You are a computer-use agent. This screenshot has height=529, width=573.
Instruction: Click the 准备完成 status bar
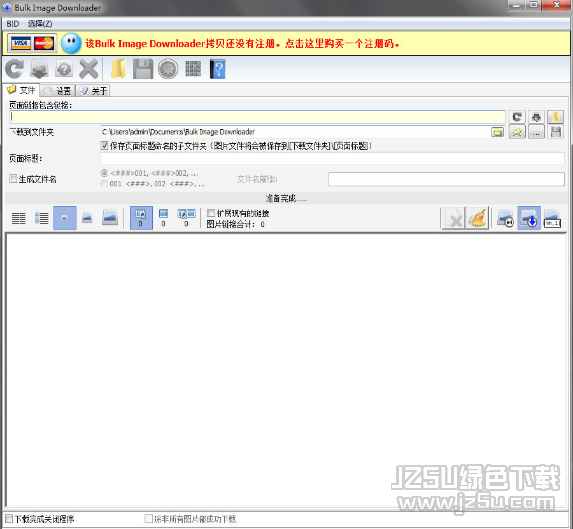point(286,198)
